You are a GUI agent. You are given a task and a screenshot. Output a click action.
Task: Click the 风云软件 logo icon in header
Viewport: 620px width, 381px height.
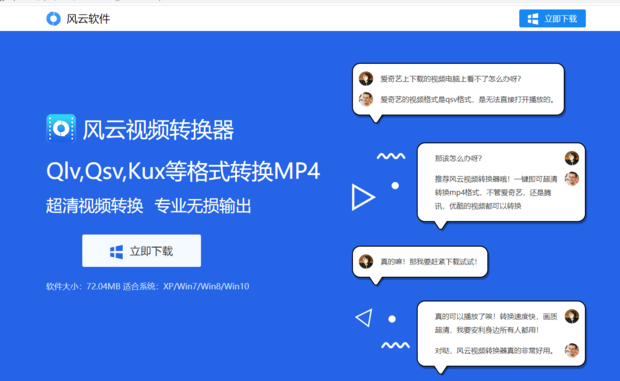[x=53, y=19]
